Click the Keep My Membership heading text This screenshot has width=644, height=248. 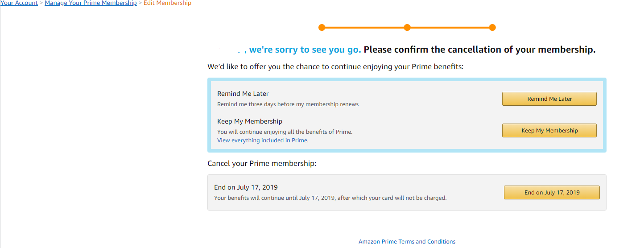pyautogui.click(x=249, y=121)
